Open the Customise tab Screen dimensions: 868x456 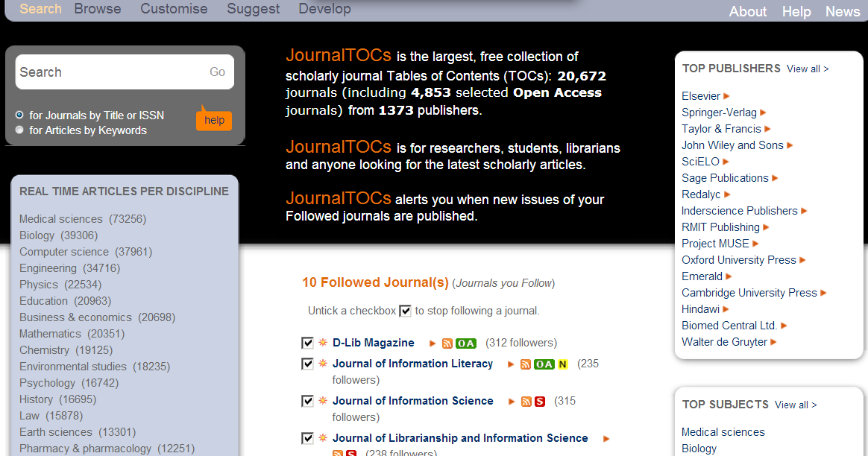point(174,9)
